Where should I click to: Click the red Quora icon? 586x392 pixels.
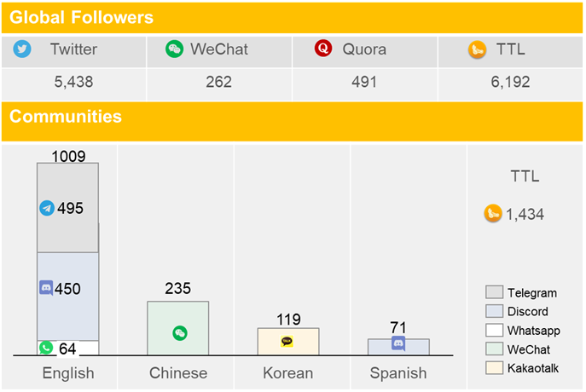click(323, 49)
